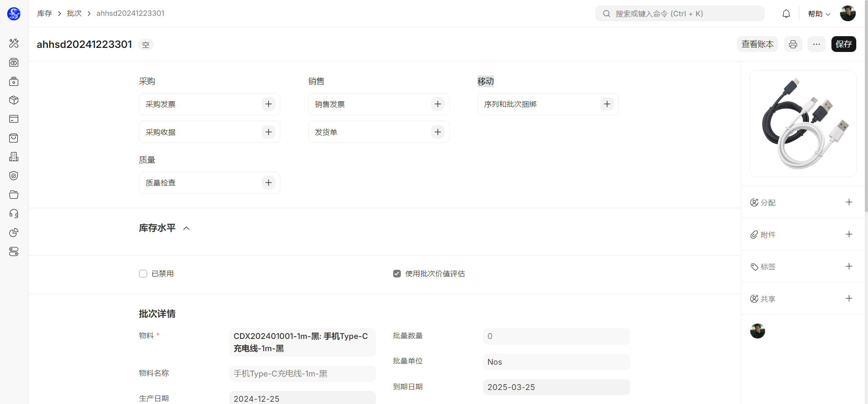This screenshot has width=868, height=404.
Task: Open the toggle settings icon in sidebar
Action: tap(14, 252)
